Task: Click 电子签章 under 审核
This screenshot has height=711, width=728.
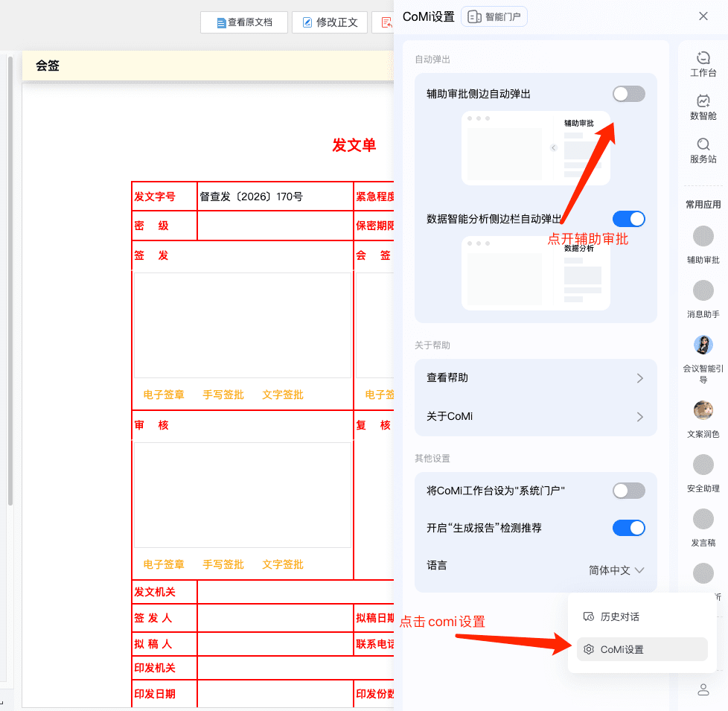Action: point(164,564)
